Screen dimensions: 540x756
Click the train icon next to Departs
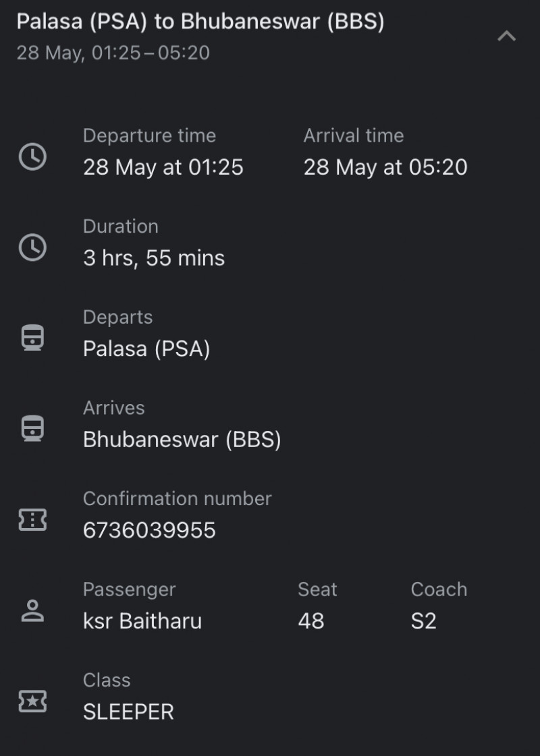(32, 338)
